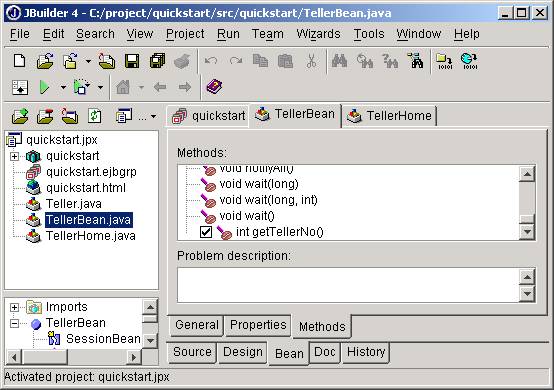The image size is (554, 390).
Task: Open the Run configuration dropdown arrow
Action: coord(63,87)
